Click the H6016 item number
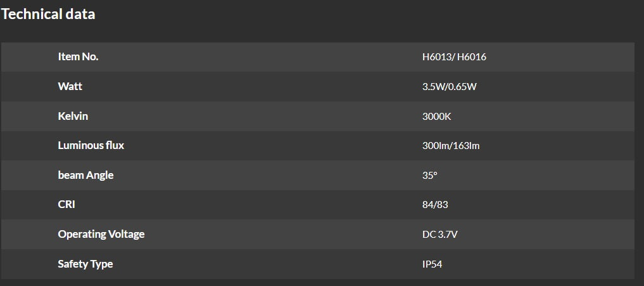 click(472, 57)
